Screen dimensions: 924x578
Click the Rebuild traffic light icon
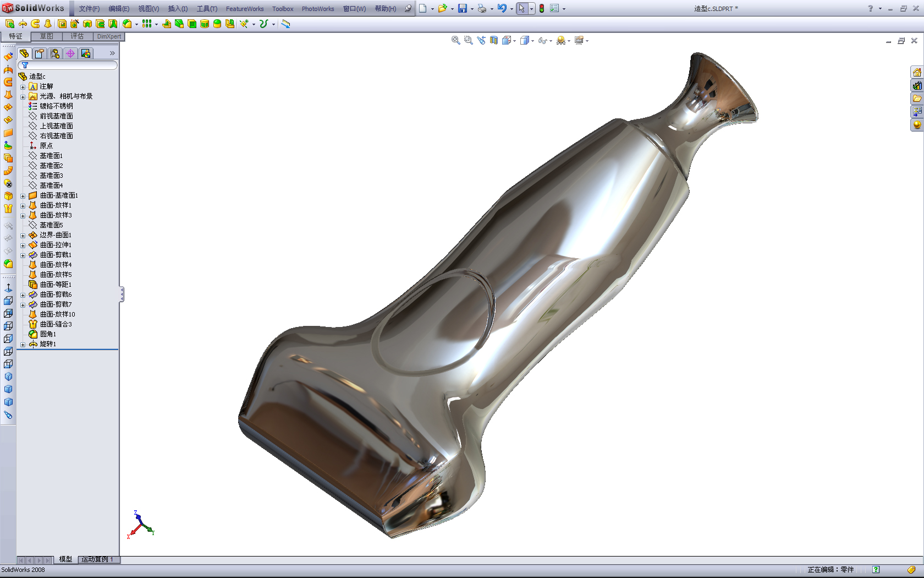tap(542, 8)
